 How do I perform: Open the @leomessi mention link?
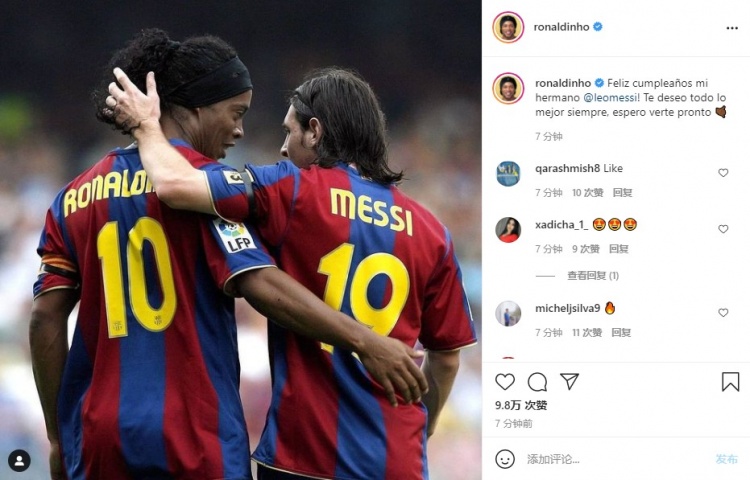coord(610,98)
